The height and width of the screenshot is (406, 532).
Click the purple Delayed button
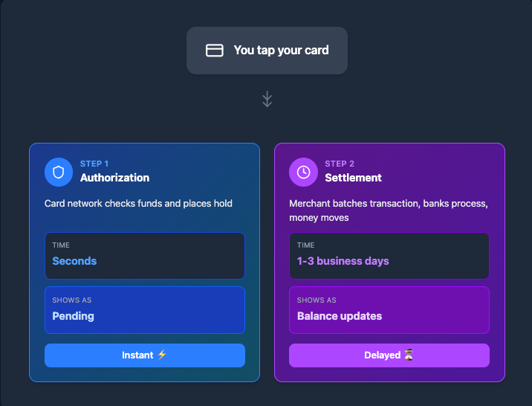(x=389, y=355)
